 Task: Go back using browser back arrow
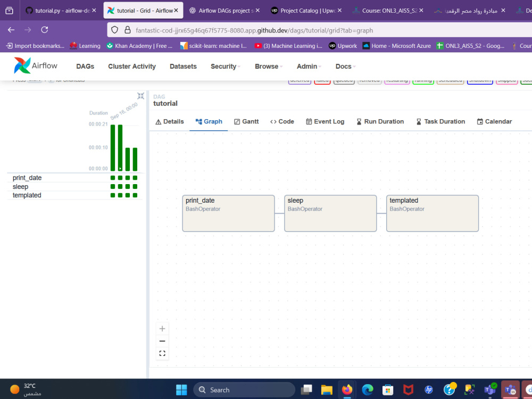[x=11, y=30]
